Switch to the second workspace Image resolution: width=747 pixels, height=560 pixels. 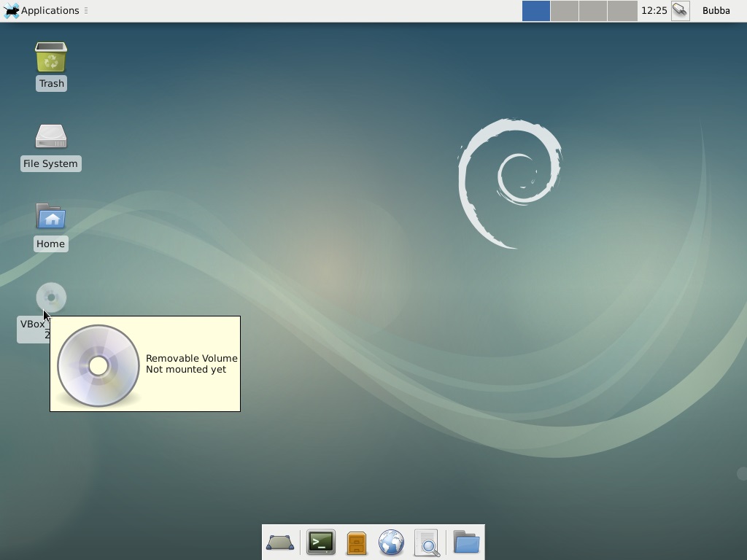click(565, 10)
